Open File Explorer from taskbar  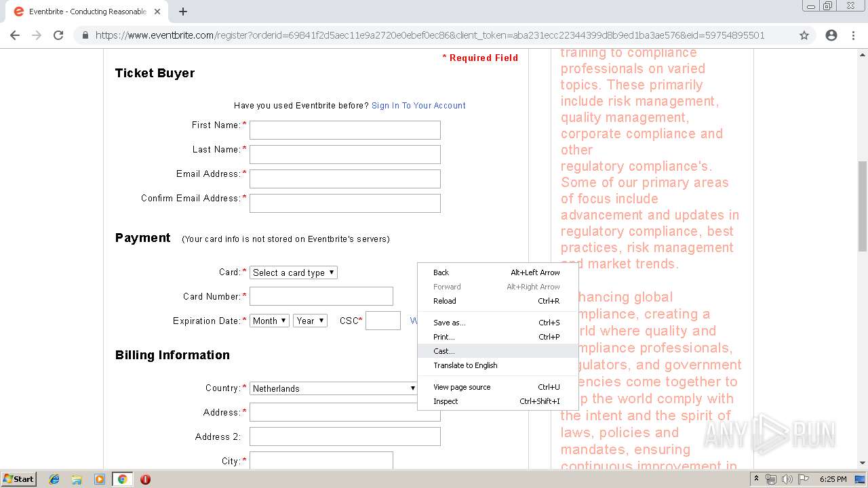[x=77, y=479]
